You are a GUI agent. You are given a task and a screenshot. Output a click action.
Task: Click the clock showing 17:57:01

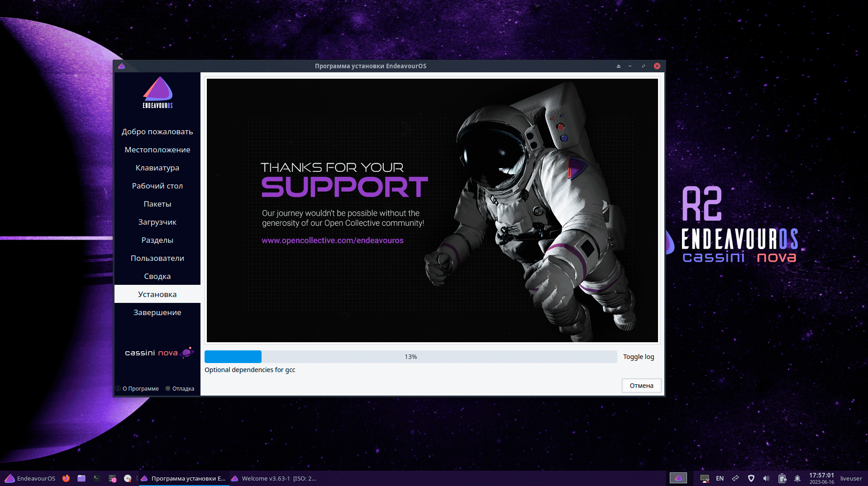tap(821, 478)
